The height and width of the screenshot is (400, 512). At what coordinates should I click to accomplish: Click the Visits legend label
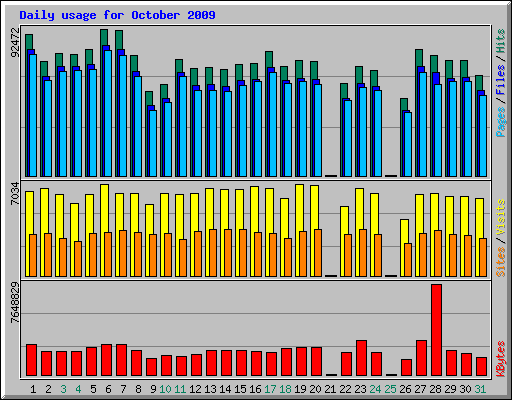tap(500, 217)
